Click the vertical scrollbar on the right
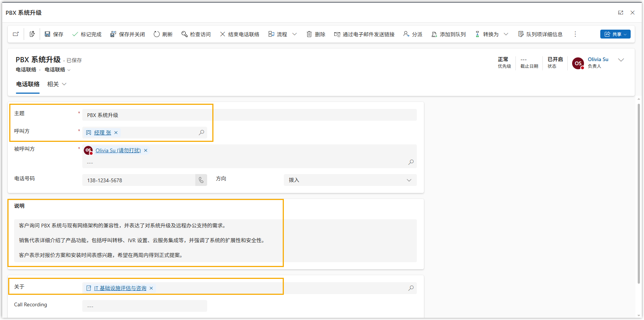 pyautogui.click(x=638, y=193)
